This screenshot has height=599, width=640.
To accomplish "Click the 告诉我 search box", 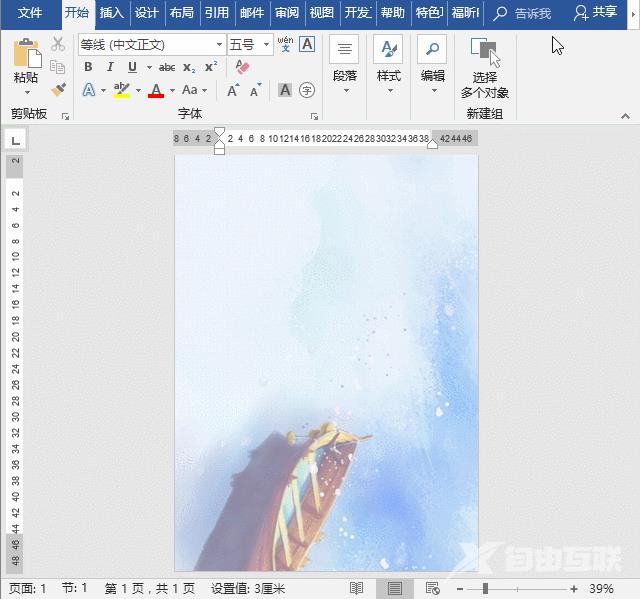I will [524, 13].
